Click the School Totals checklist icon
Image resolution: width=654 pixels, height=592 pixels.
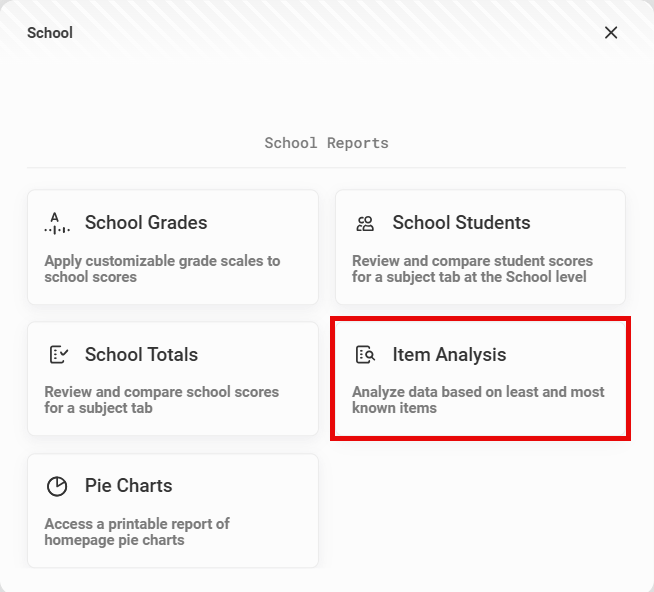[58, 355]
